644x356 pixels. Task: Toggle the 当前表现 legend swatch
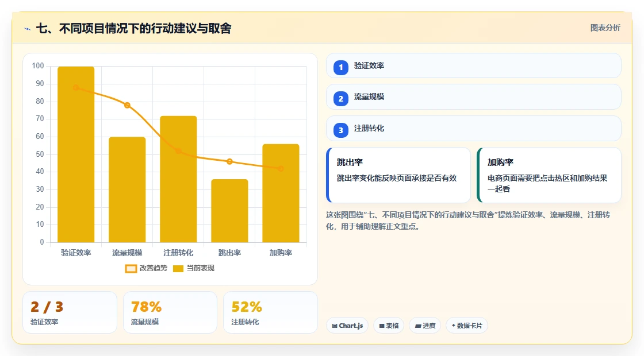point(178,269)
